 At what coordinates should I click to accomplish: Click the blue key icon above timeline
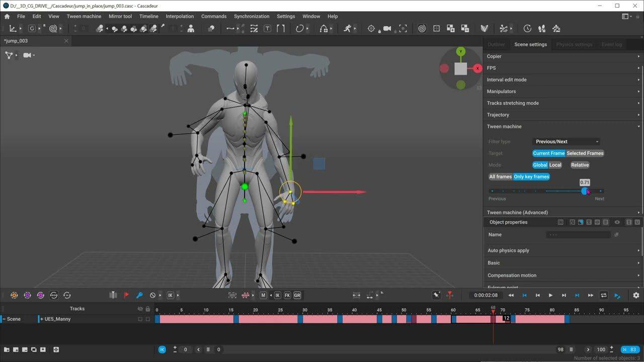(x=139, y=295)
